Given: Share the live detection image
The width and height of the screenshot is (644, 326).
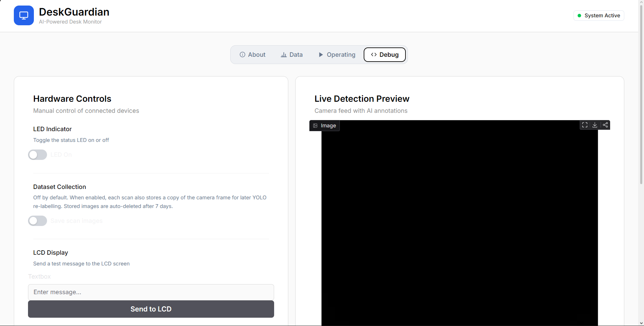Looking at the screenshot, I should (x=605, y=125).
